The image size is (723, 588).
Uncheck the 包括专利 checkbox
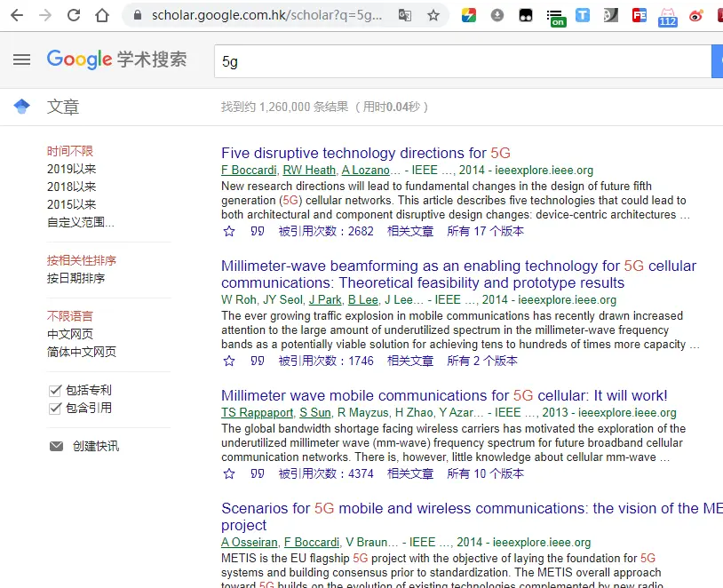click(55, 391)
